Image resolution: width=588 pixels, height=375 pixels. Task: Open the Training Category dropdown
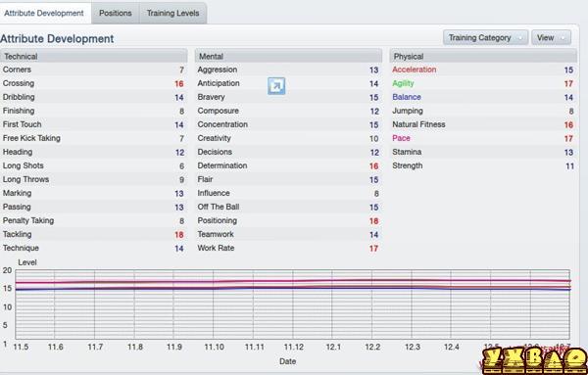(x=485, y=38)
